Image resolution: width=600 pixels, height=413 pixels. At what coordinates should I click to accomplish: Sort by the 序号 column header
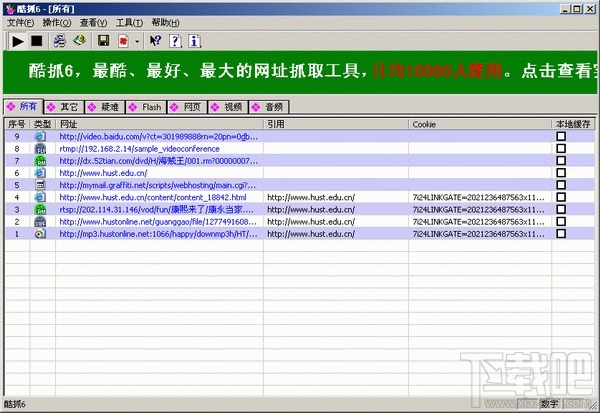[17, 124]
